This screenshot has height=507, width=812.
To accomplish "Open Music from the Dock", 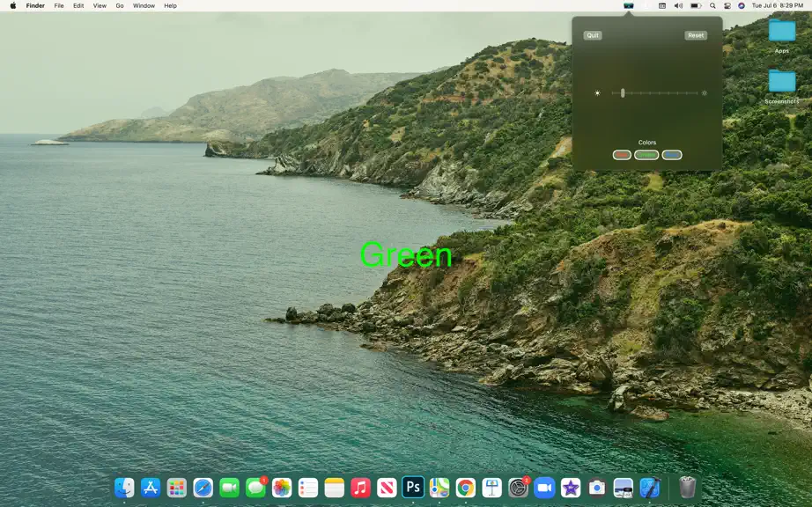I will 360,488.
